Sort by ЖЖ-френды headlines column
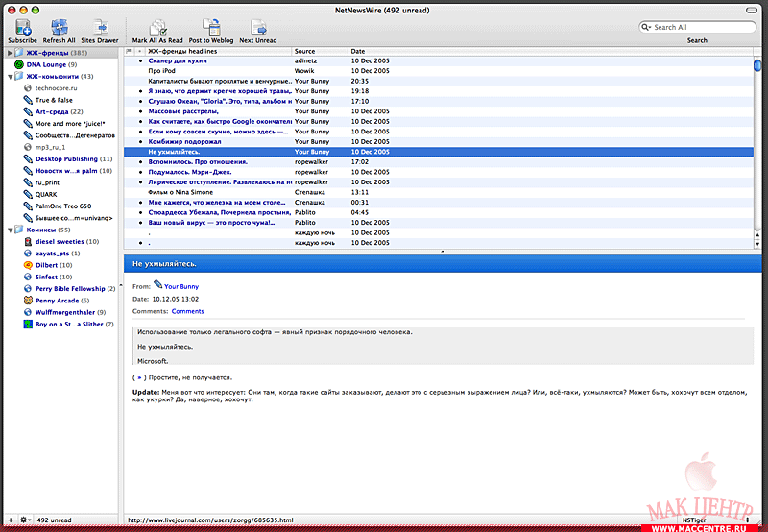 [219, 51]
